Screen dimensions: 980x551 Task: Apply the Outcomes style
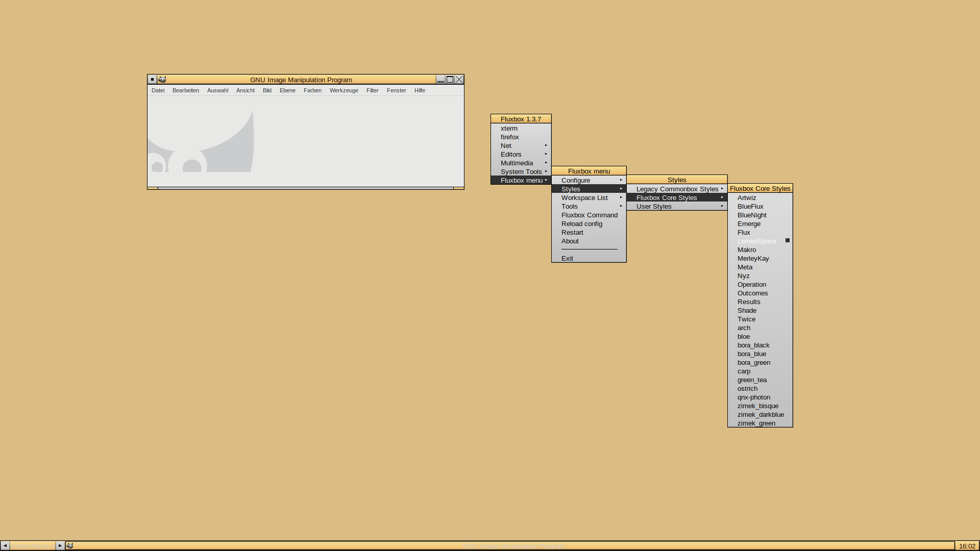point(760,293)
